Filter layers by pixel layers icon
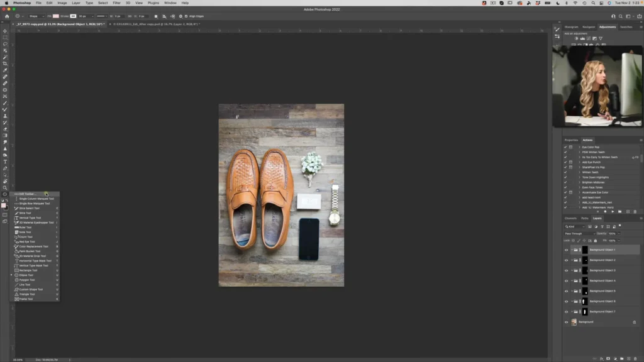Viewport: 644px width, 362px height. coord(590,226)
